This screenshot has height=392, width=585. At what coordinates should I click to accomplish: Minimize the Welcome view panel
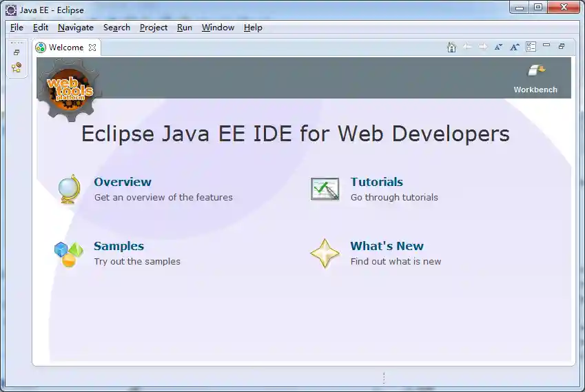(x=546, y=45)
